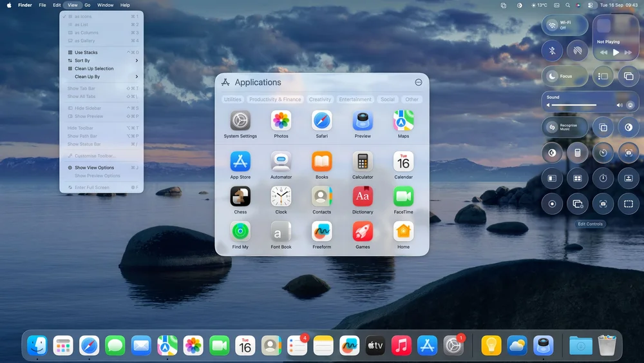The height and width of the screenshot is (363, 644).
Task: Toggle Screen Mirroring control
Action: 629,76
